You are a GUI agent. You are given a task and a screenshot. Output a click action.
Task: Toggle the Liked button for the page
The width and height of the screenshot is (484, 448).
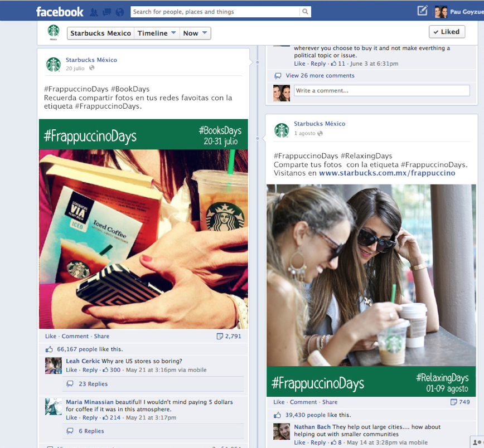click(x=447, y=32)
